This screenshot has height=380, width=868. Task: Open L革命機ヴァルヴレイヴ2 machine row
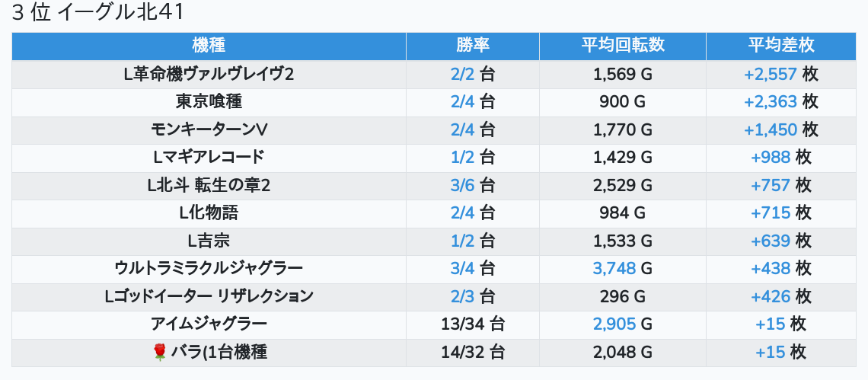[x=209, y=74]
